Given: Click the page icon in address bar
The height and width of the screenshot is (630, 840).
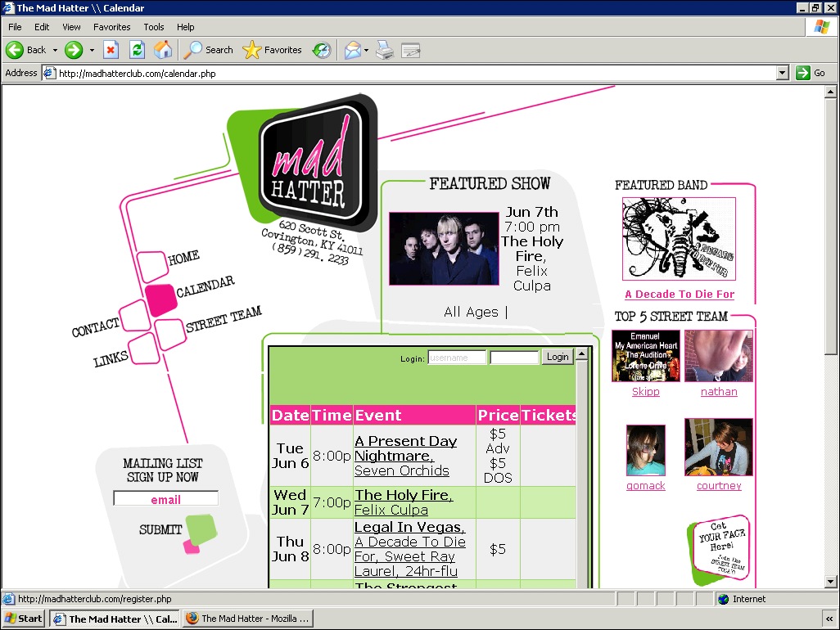Looking at the screenshot, I should (49, 73).
